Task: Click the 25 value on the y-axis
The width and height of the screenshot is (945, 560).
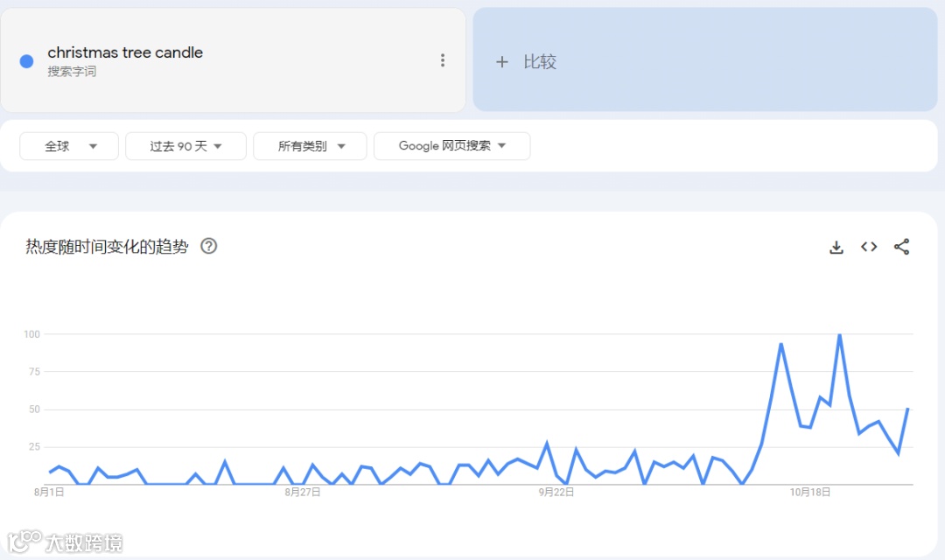Action: click(34, 446)
